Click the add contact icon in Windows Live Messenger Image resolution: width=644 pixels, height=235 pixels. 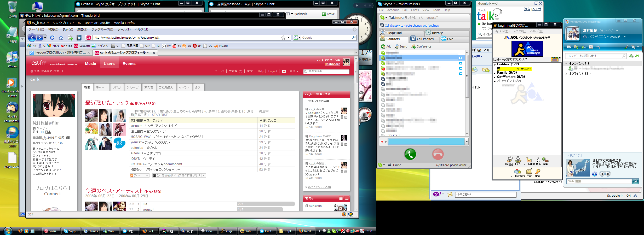pos(631,56)
